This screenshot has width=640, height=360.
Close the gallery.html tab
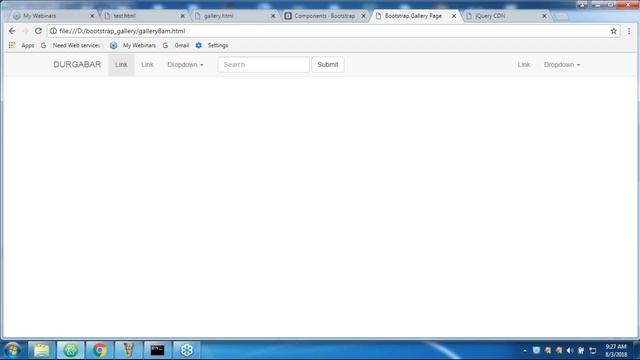(x=273, y=16)
